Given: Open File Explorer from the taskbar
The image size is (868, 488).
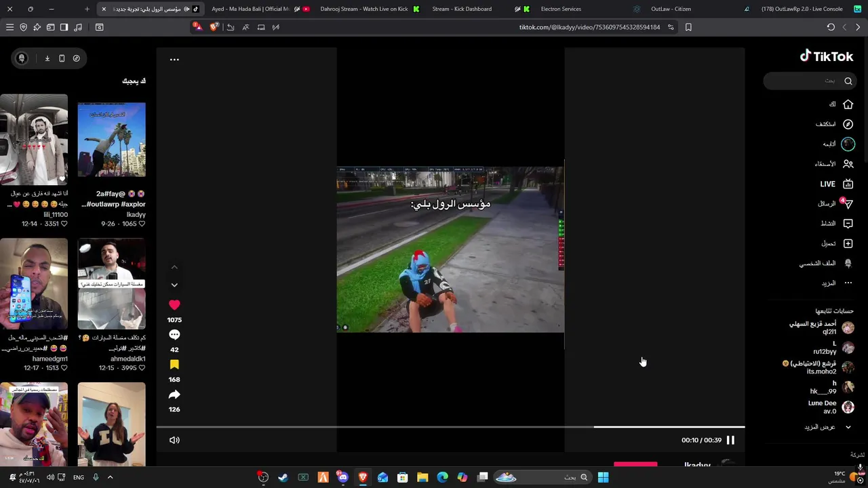Looking at the screenshot, I should pyautogui.click(x=422, y=477).
